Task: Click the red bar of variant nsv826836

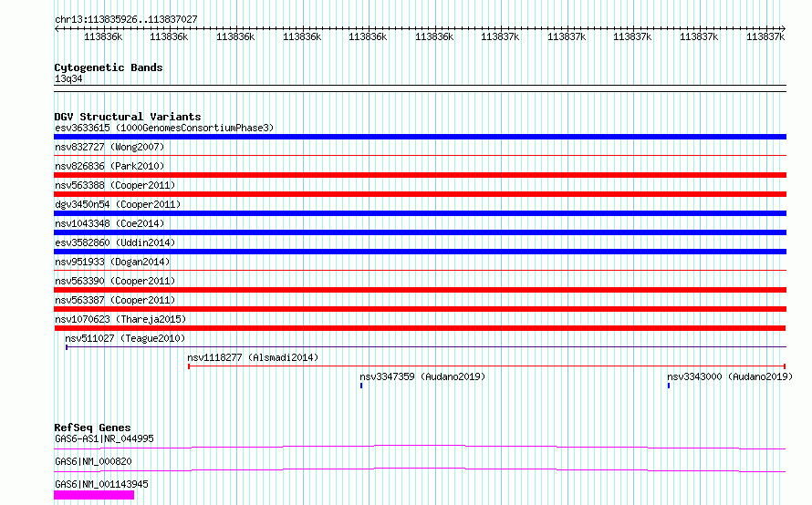Action: point(420,175)
